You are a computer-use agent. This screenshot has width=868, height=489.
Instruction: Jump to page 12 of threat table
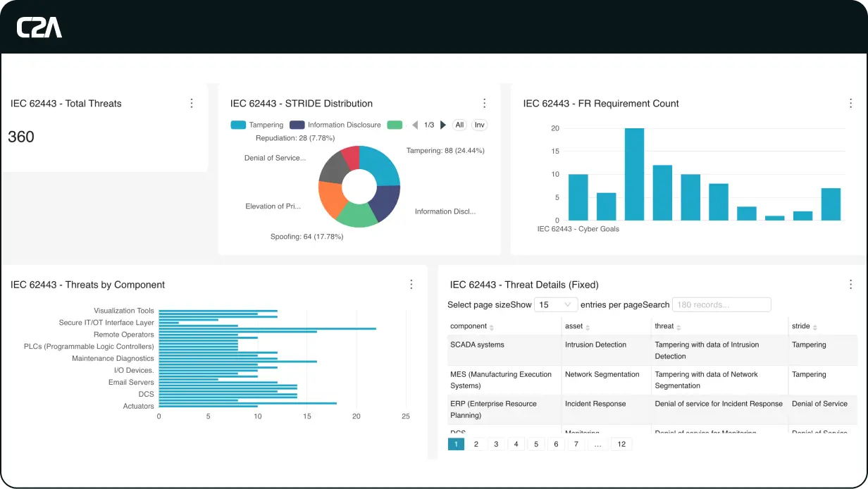(621, 444)
